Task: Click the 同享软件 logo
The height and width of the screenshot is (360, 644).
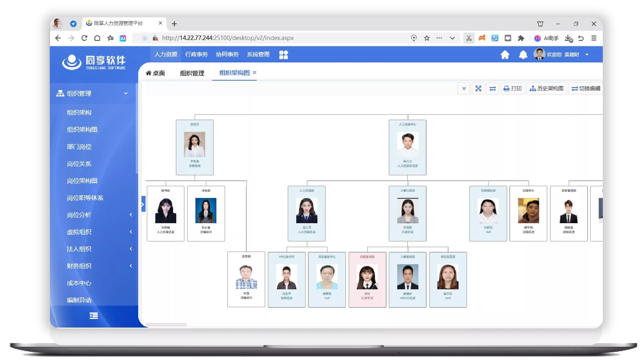Action: (94, 62)
